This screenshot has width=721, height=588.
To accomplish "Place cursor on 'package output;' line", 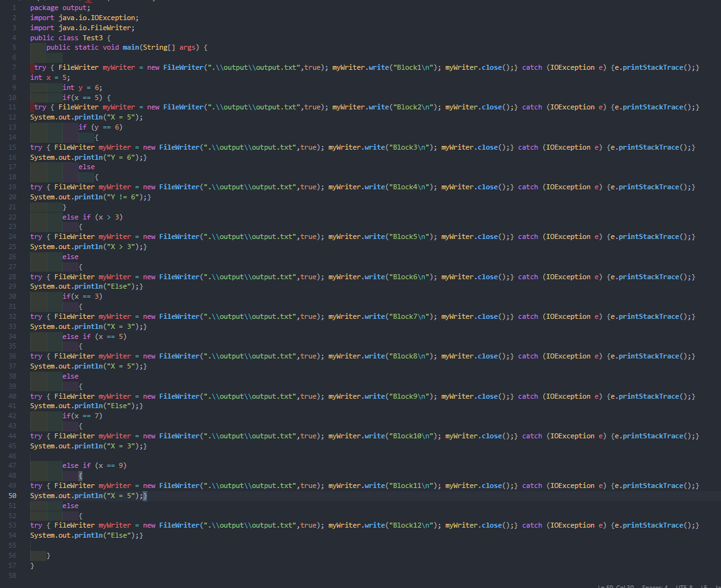I will (60, 8).
